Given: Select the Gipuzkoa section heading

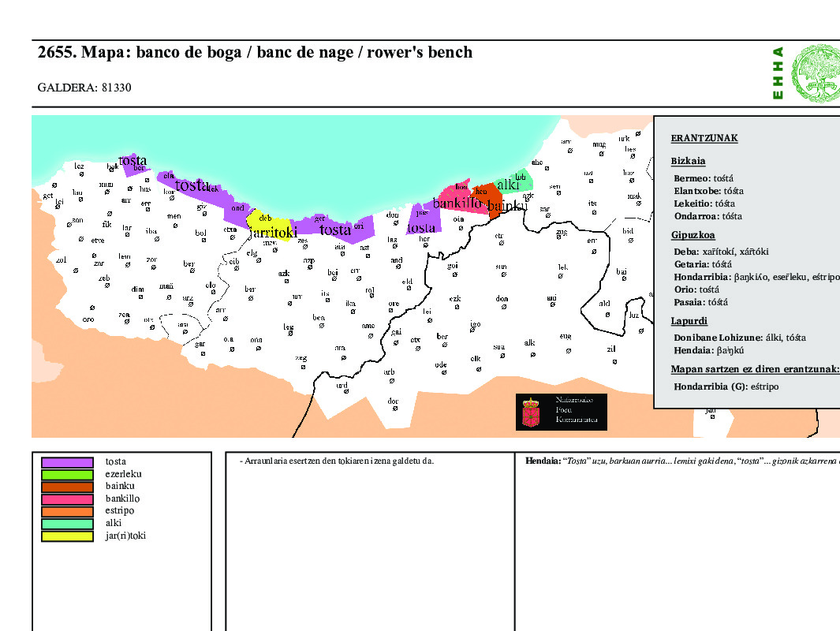Looking at the screenshot, I should coord(693,235).
